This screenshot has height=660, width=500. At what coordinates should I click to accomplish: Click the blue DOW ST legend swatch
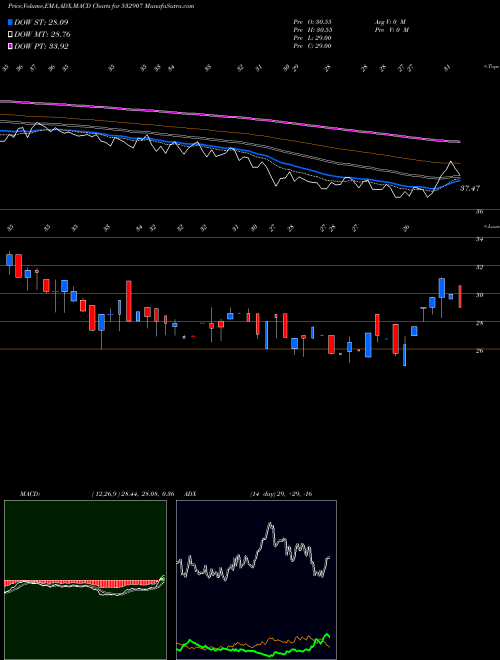(x=10, y=22)
